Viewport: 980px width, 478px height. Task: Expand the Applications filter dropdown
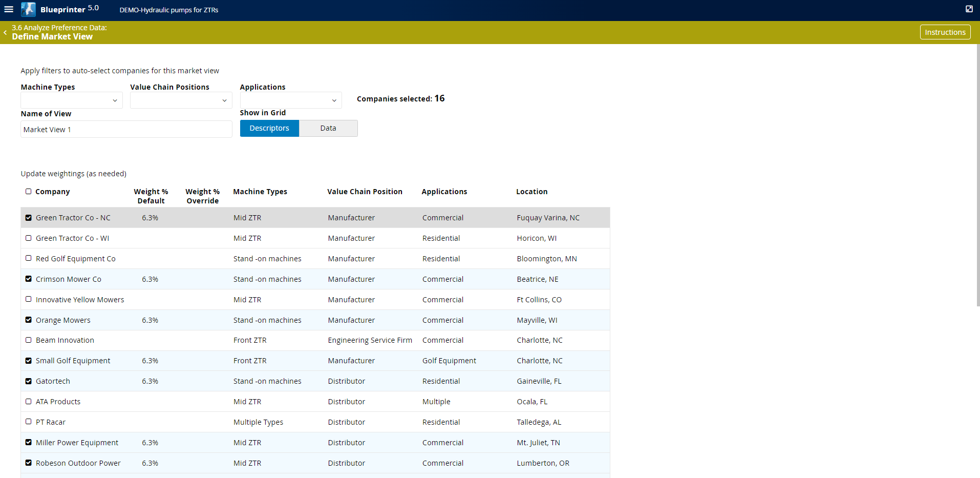(291, 100)
